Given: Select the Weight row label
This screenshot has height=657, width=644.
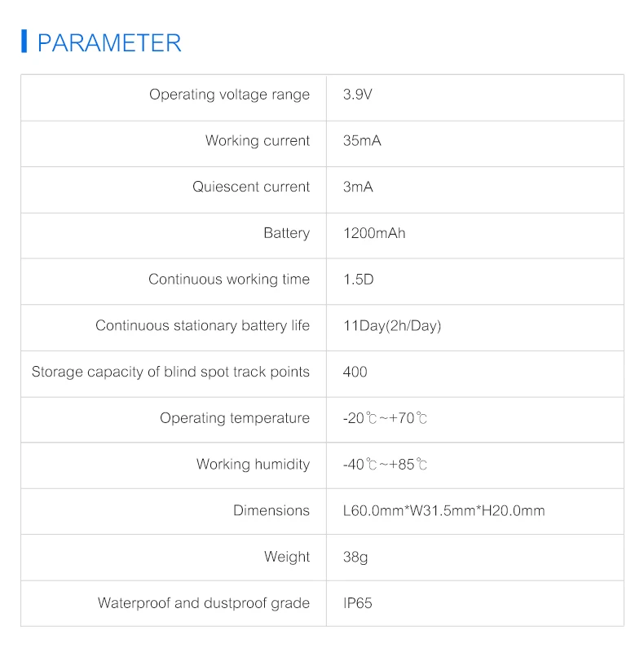Looking at the screenshot, I should coord(287,557).
